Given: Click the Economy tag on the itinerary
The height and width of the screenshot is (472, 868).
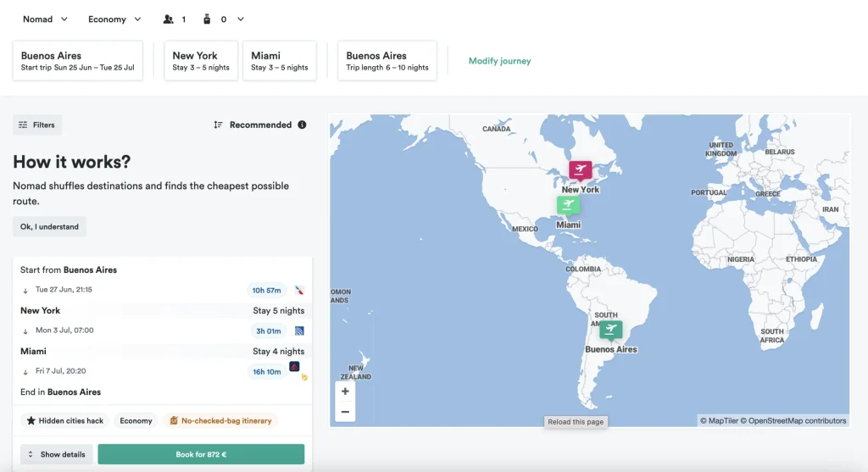Looking at the screenshot, I should [x=136, y=420].
